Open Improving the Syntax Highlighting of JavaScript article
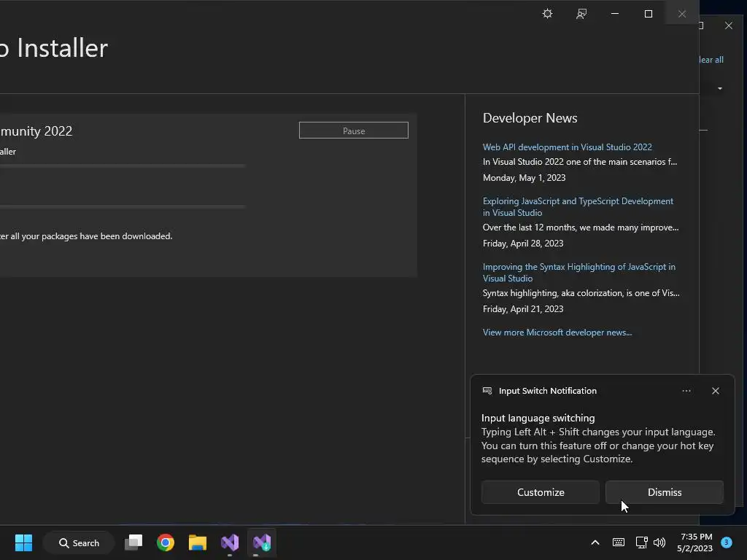 click(578, 273)
